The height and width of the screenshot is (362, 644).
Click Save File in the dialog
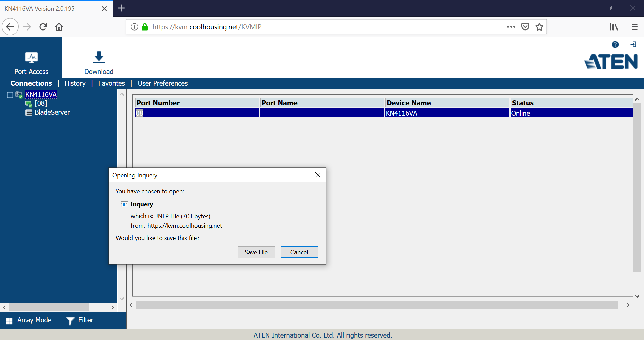click(256, 252)
